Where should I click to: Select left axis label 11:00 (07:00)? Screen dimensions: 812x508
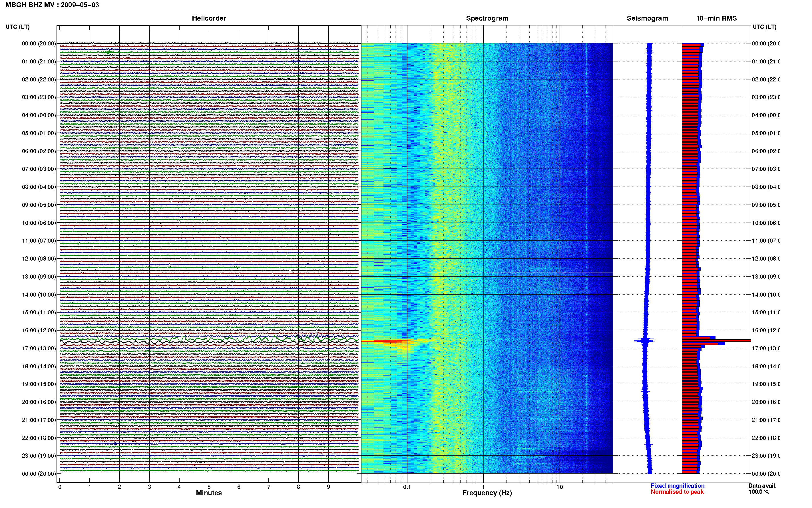coord(39,241)
